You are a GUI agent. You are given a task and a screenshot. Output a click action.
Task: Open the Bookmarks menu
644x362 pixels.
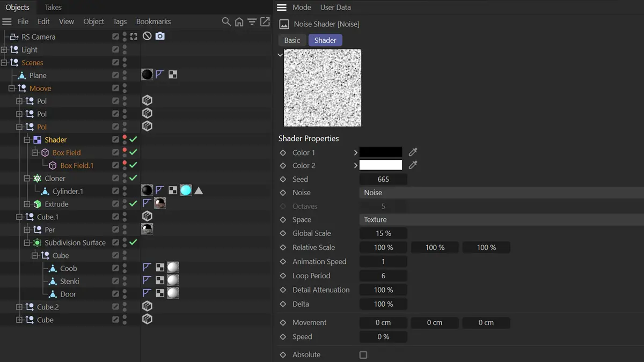[x=153, y=21]
